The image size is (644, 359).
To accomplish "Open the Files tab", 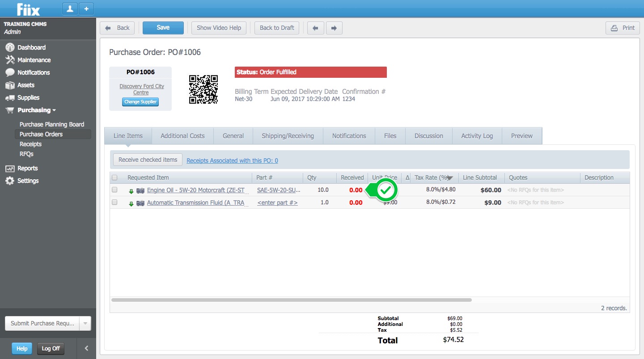I will coord(390,136).
